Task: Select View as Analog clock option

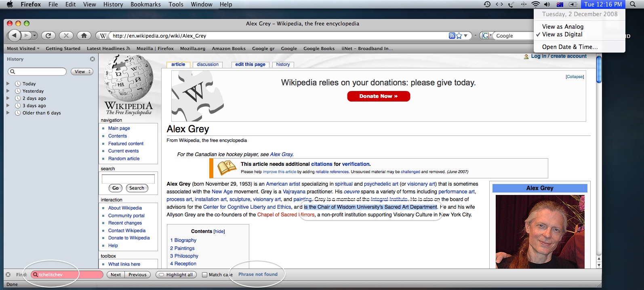Action: (563, 27)
